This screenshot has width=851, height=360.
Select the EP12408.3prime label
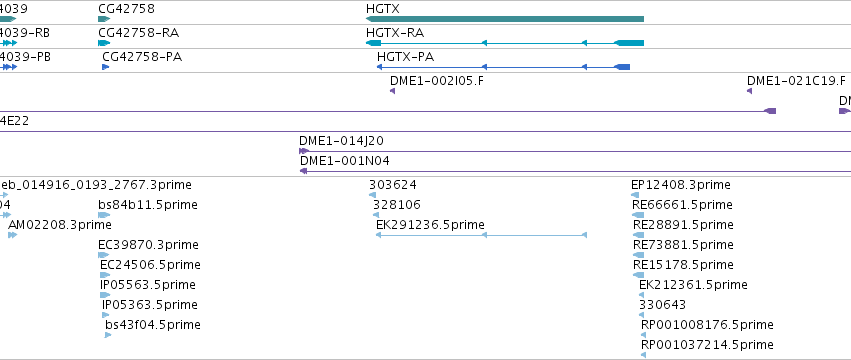[681, 185]
